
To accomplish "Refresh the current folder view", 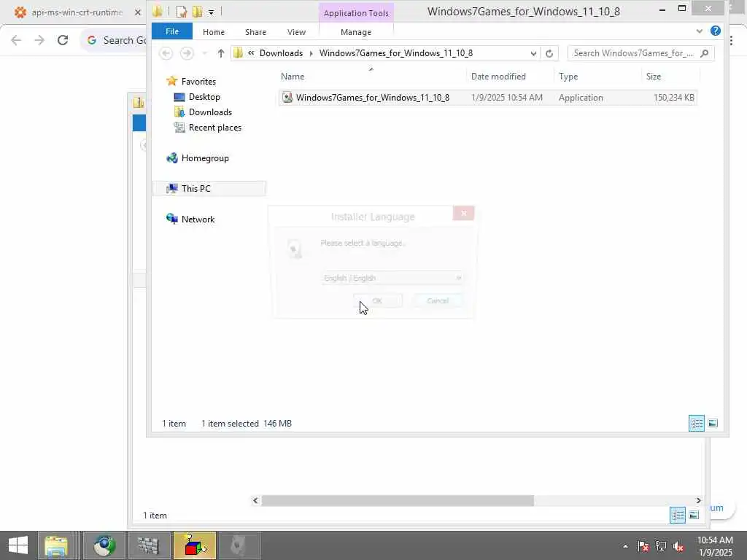I will pyautogui.click(x=549, y=53).
